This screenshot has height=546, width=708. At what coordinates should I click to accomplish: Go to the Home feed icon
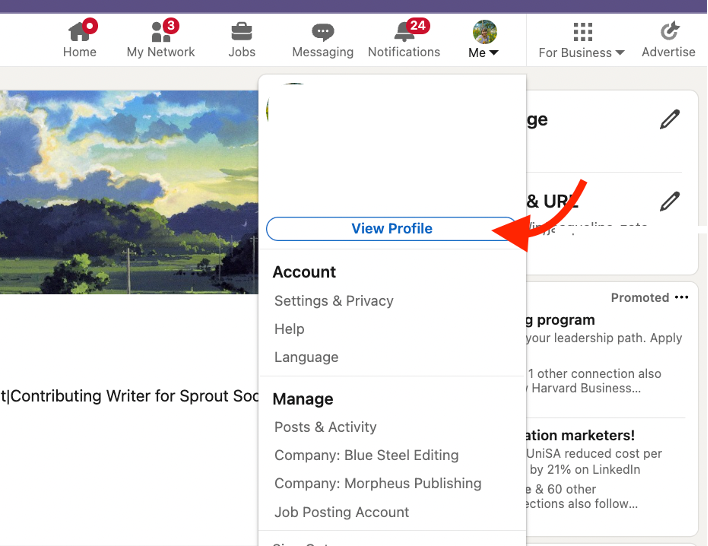[79, 32]
